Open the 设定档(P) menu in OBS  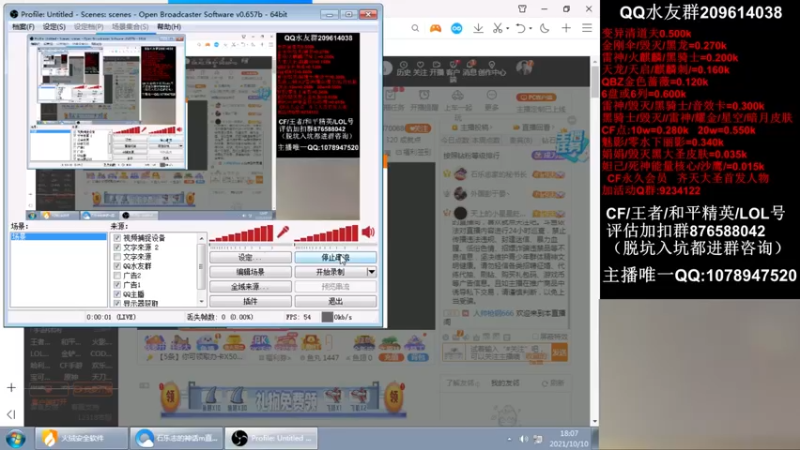[89, 27]
